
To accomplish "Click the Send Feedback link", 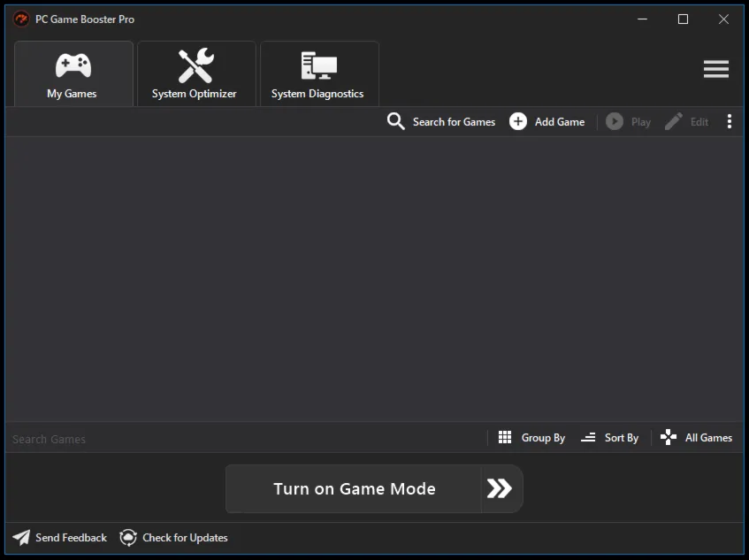I will click(x=71, y=538).
